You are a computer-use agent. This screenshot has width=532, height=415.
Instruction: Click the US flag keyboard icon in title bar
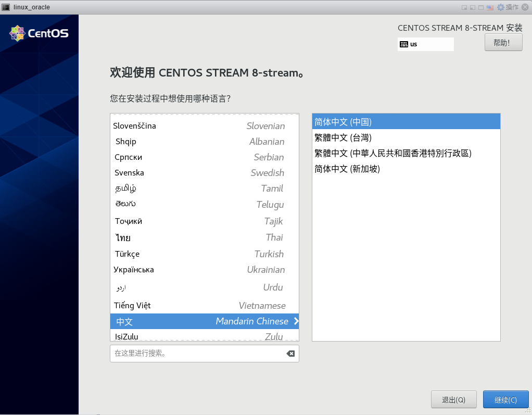(x=490, y=7)
